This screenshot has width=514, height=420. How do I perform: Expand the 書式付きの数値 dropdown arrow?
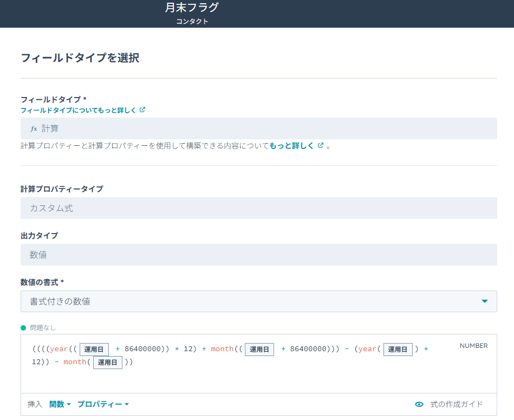pyautogui.click(x=484, y=301)
